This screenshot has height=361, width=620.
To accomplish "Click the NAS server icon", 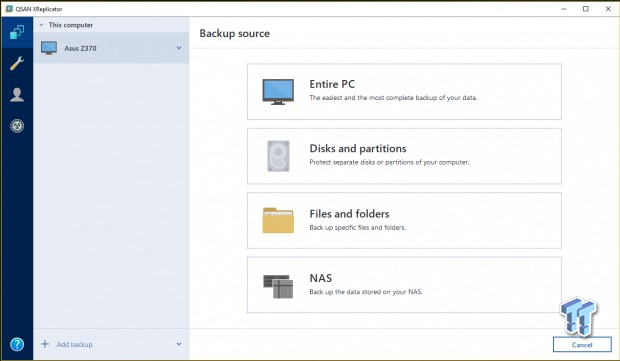I will (x=278, y=286).
